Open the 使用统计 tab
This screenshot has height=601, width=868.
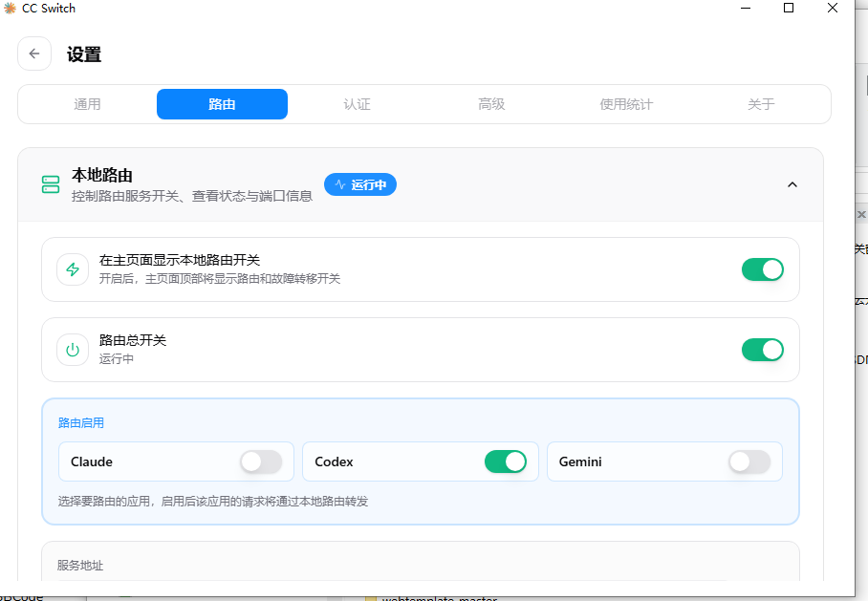pyautogui.click(x=626, y=104)
